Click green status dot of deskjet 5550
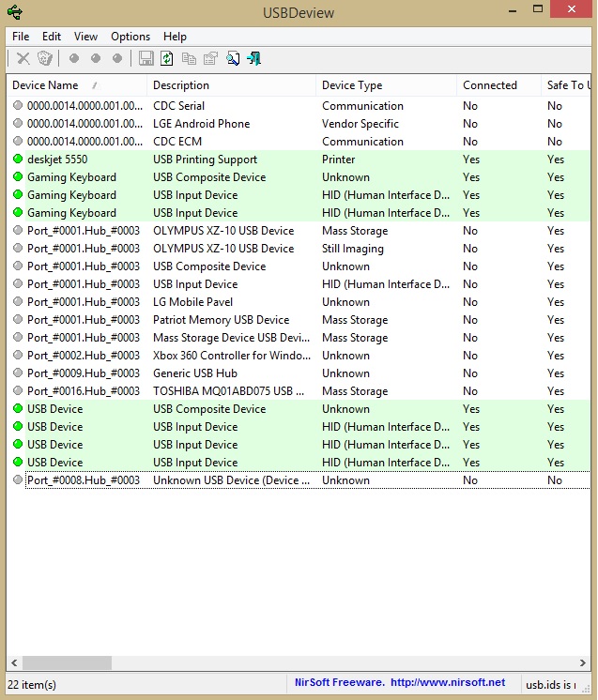Image resolution: width=598 pixels, height=700 pixels. (18, 159)
